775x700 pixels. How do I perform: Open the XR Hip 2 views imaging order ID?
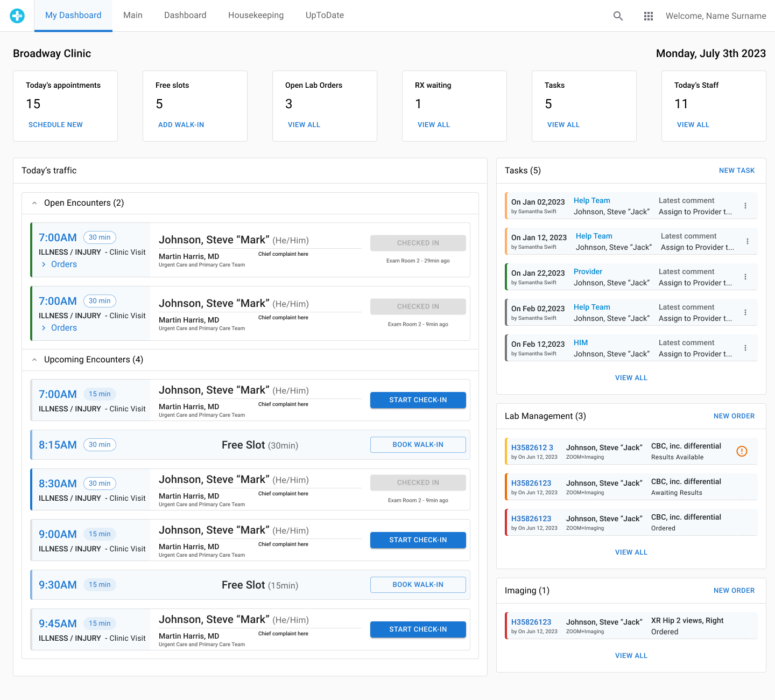531,622
